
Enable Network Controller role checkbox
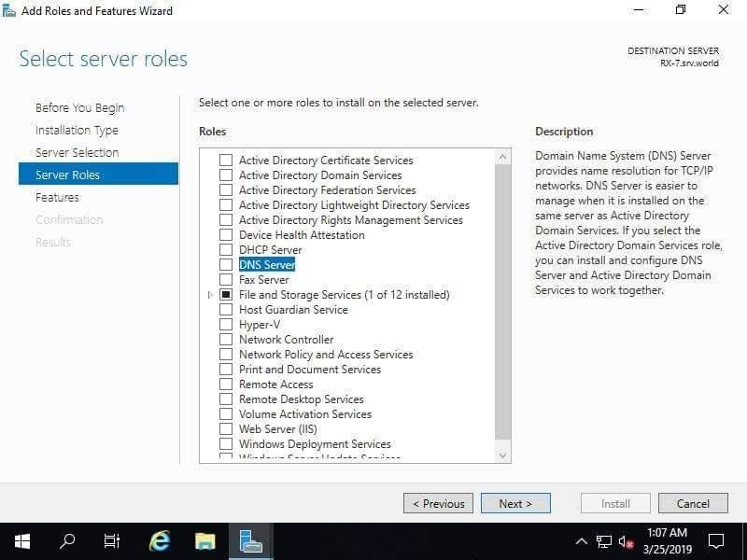226,339
